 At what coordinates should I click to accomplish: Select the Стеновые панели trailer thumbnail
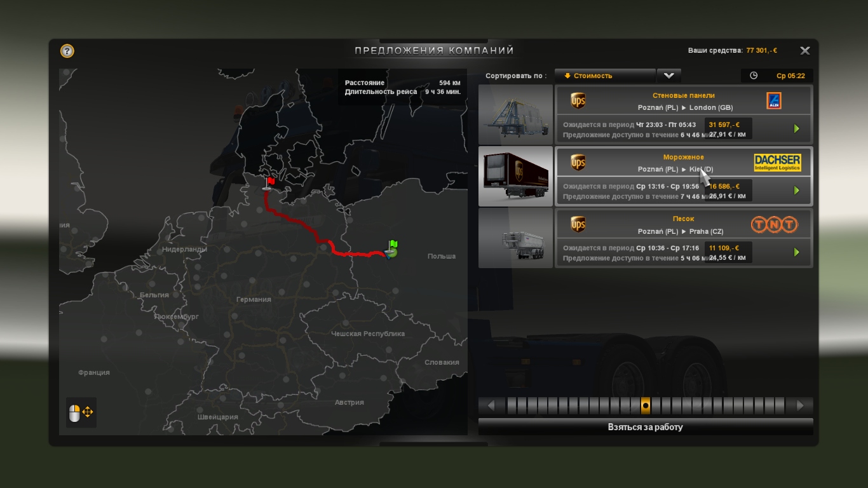(x=515, y=114)
